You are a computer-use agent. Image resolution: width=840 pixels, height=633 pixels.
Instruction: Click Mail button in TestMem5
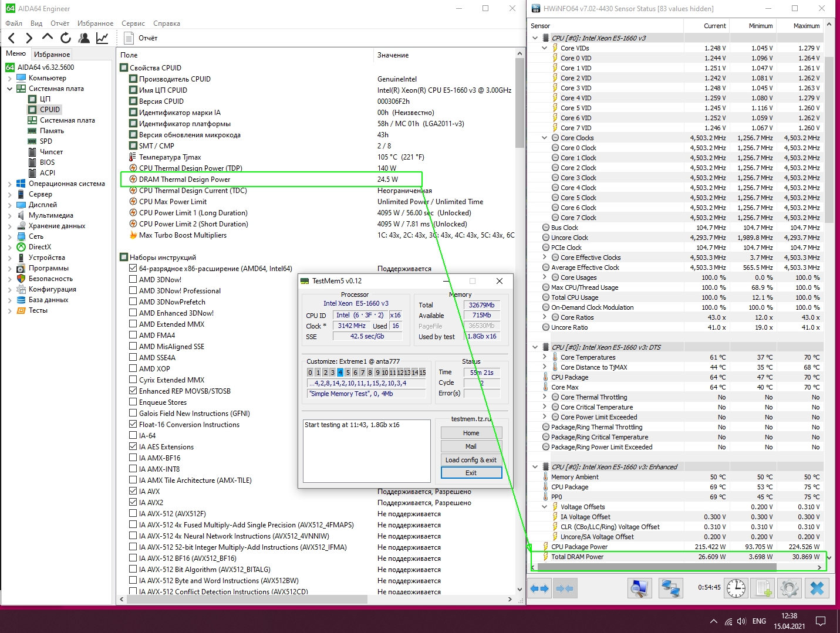pos(471,446)
